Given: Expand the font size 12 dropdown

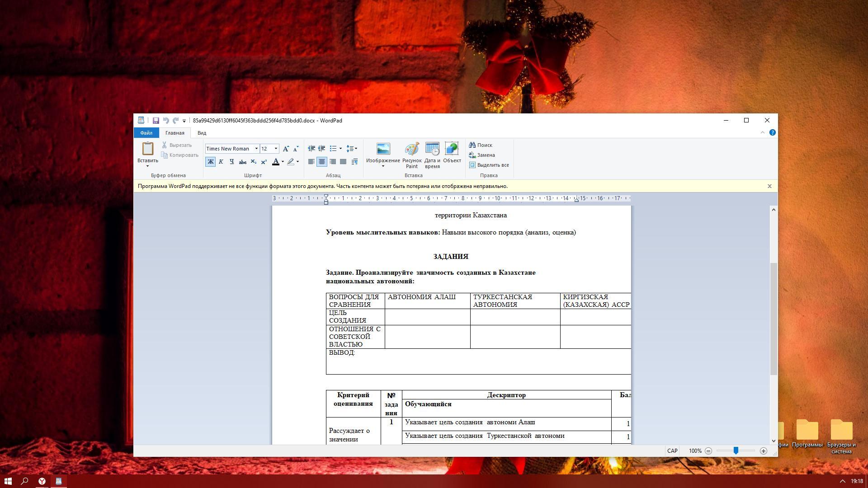Looking at the screenshot, I should pyautogui.click(x=276, y=149).
